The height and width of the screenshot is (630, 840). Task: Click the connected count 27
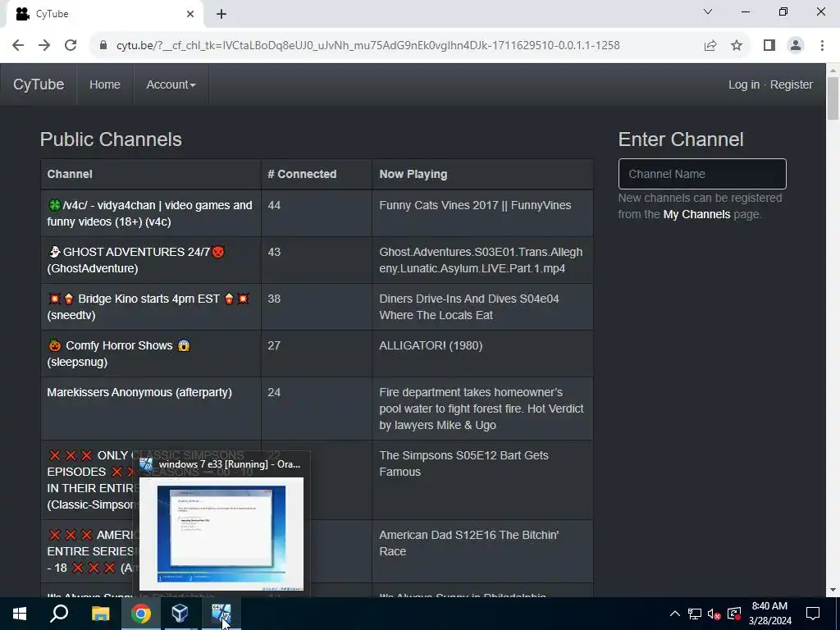[274, 345]
